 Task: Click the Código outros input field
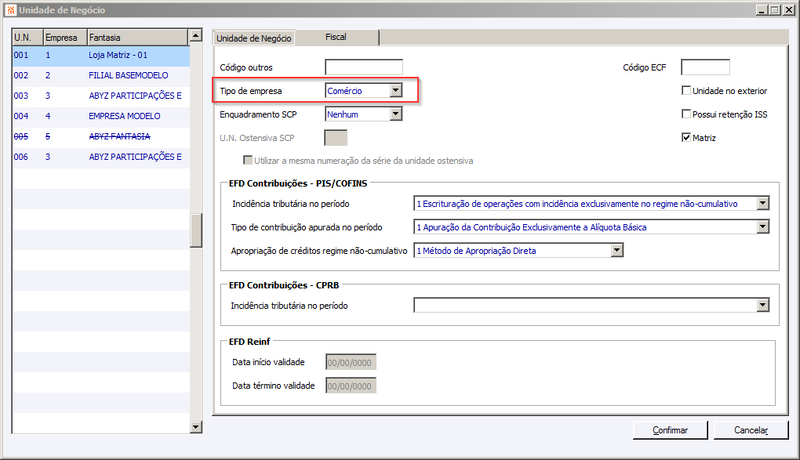[364, 67]
